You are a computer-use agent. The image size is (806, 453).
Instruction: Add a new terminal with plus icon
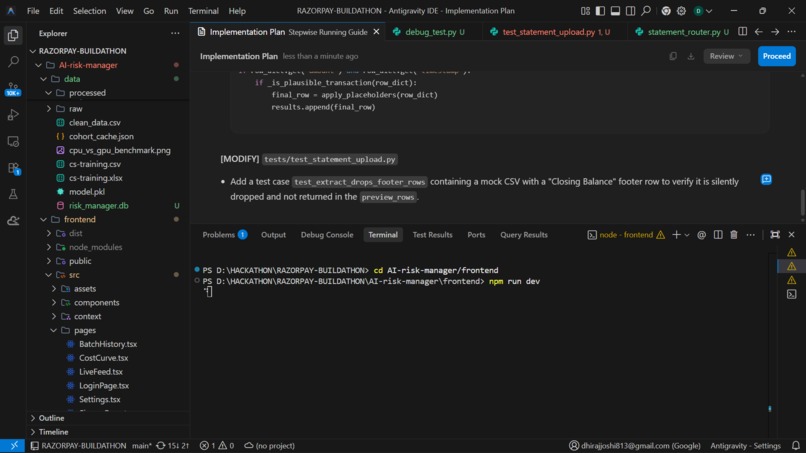click(x=676, y=235)
